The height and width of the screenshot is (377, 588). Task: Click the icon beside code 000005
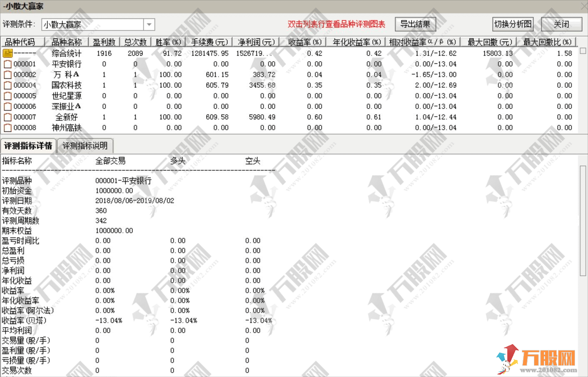[x=7, y=96]
